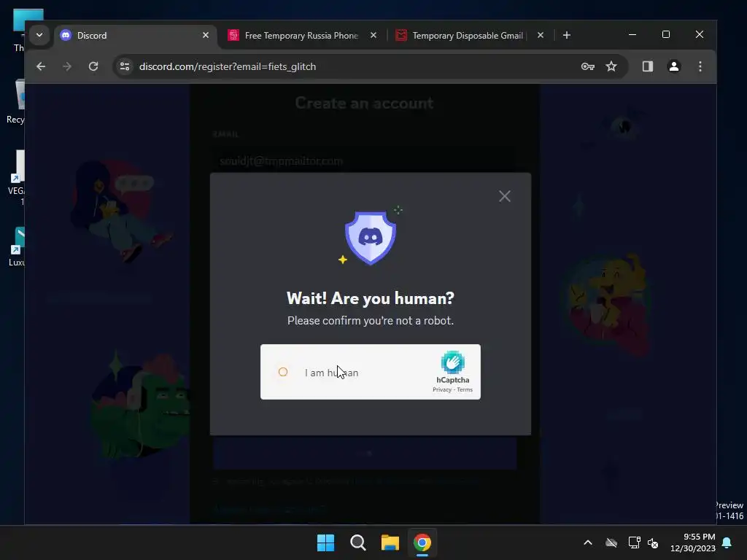
Task: Click the OneDrive cloud tray icon
Action: (611, 542)
